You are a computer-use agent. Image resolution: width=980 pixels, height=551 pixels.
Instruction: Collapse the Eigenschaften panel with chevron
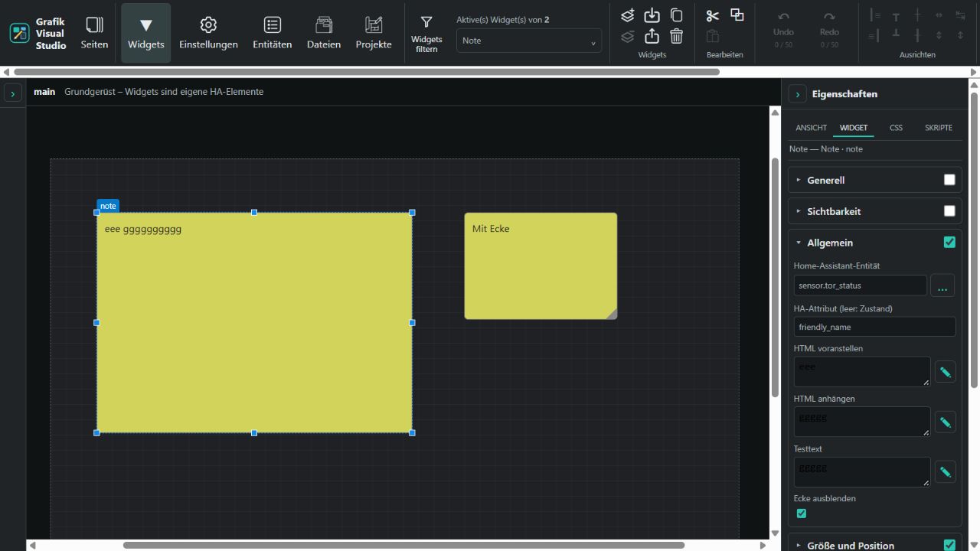point(798,94)
